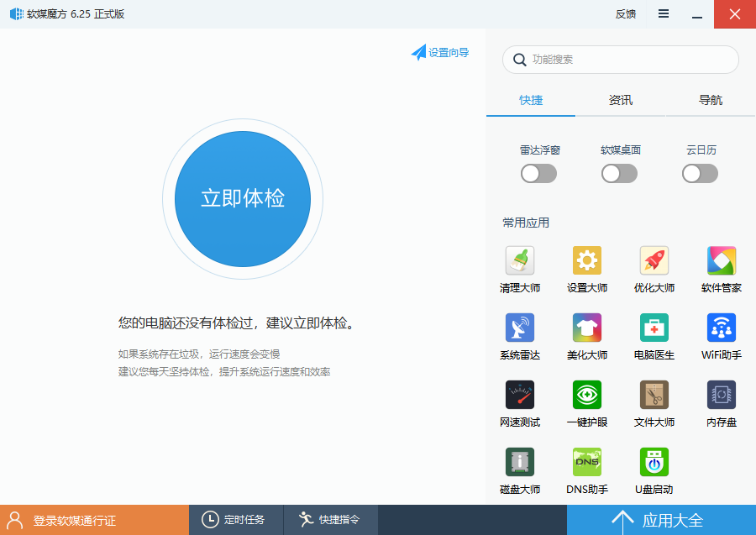Open 磁盘大师 disk master
756x535 pixels.
[x=520, y=469]
